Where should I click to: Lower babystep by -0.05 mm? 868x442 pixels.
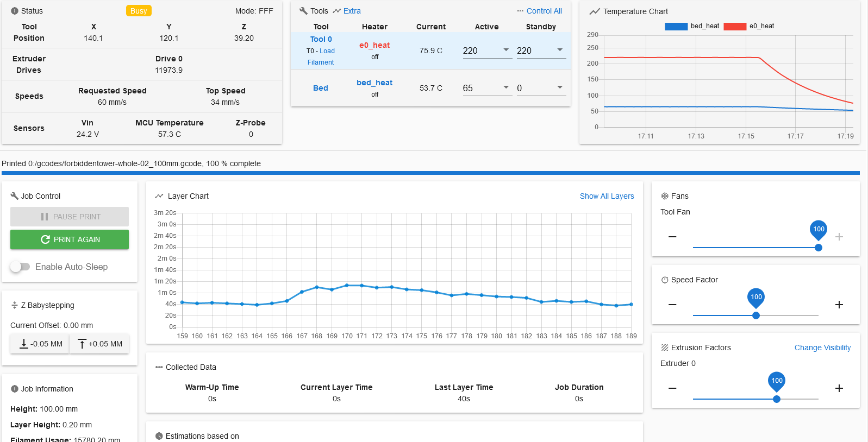40,344
